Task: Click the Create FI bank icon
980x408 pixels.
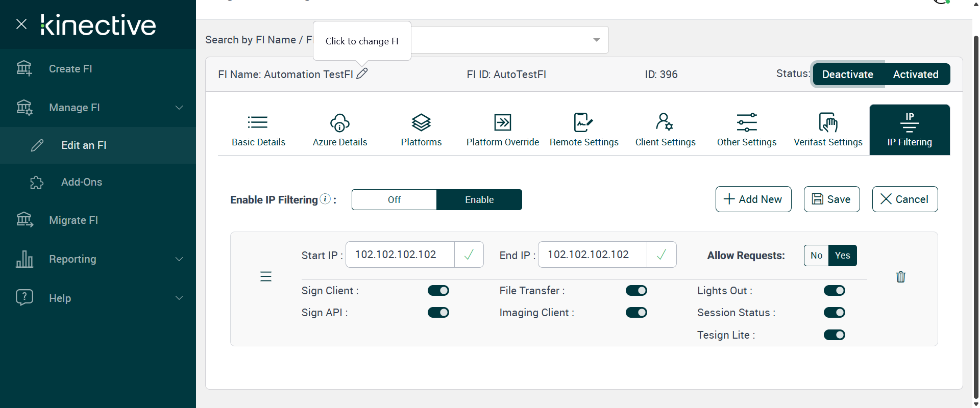Action: (24, 68)
